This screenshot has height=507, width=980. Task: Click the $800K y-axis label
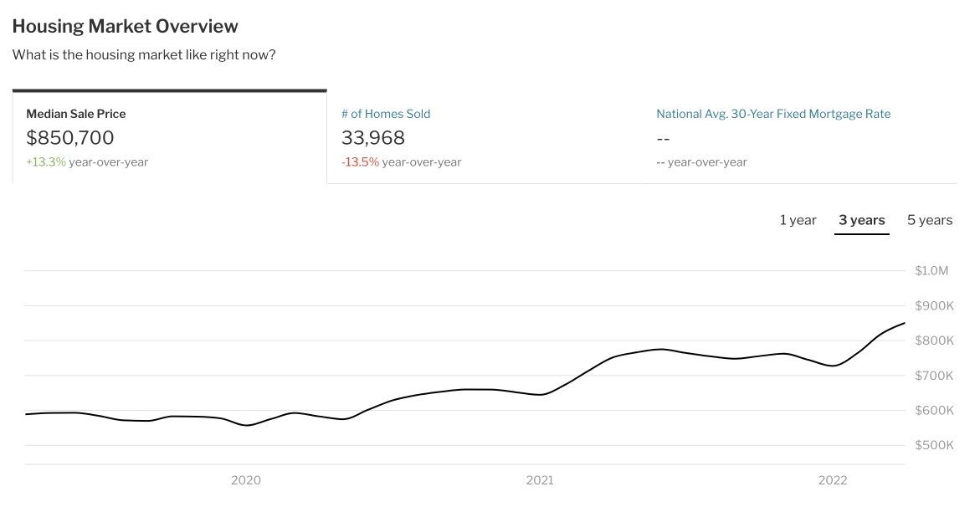click(x=934, y=341)
